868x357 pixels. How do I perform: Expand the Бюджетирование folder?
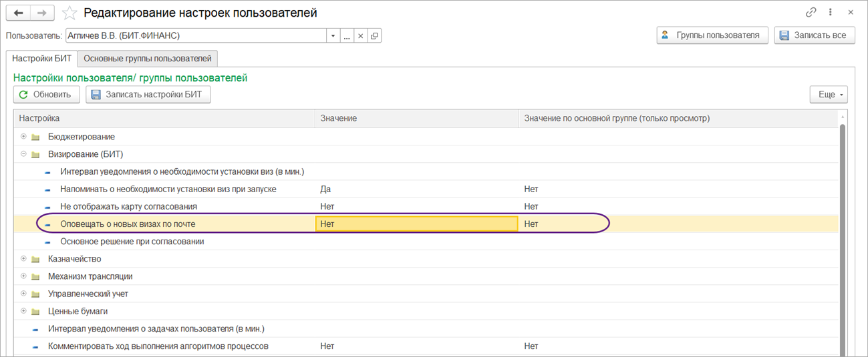tap(24, 137)
